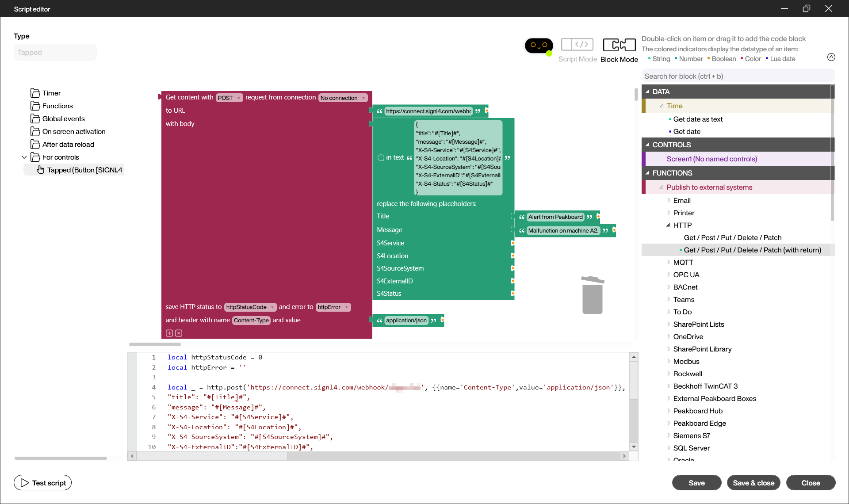This screenshot has width=849, height=504.
Task: Open the Functions folder in the event tree
Action: 57,106
